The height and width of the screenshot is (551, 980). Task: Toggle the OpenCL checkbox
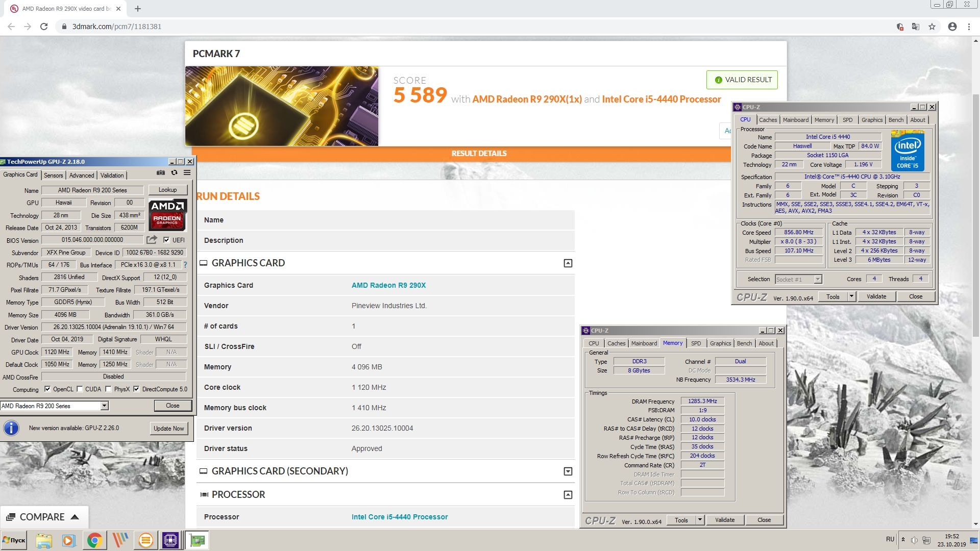tap(47, 389)
